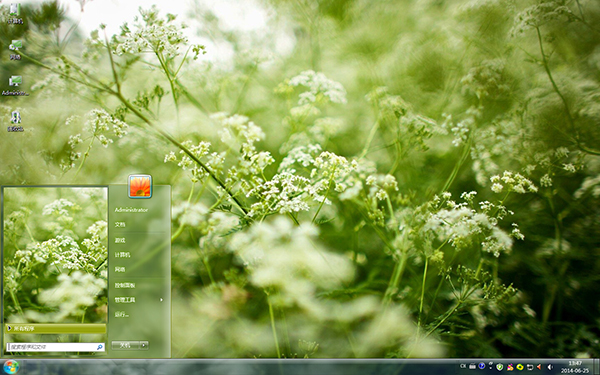The height and width of the screenshot is (375, 600).
Task: Click the orange flower user picture
Action: [140, 186]
